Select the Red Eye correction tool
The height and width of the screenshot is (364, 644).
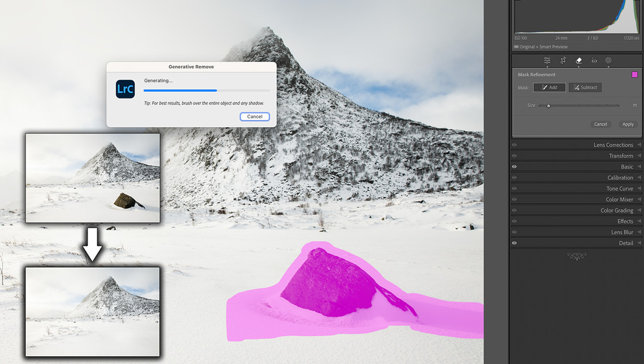point(594,60)
